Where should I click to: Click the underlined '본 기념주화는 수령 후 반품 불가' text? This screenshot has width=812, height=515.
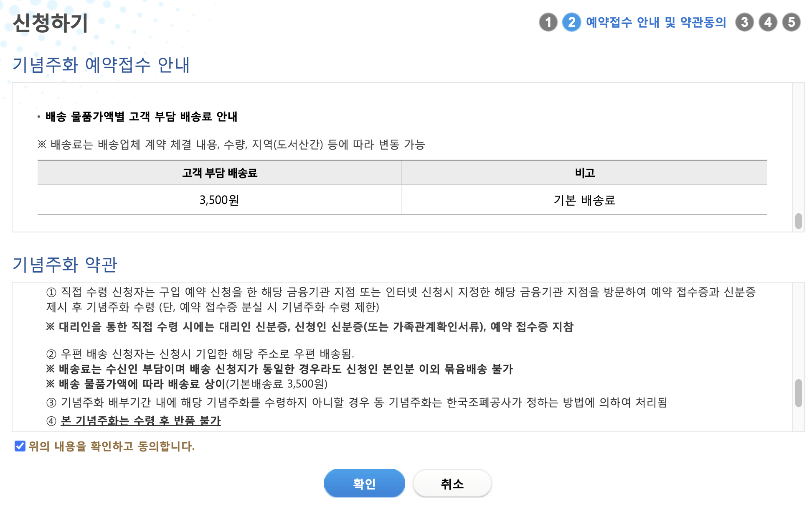point(141,421)
